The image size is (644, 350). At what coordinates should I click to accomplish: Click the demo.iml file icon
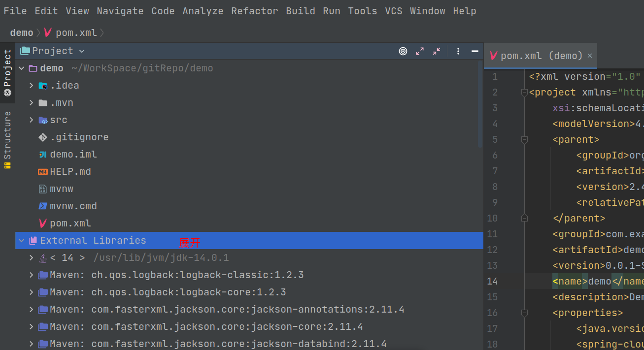pyautogui.click(x=43, y=155)
